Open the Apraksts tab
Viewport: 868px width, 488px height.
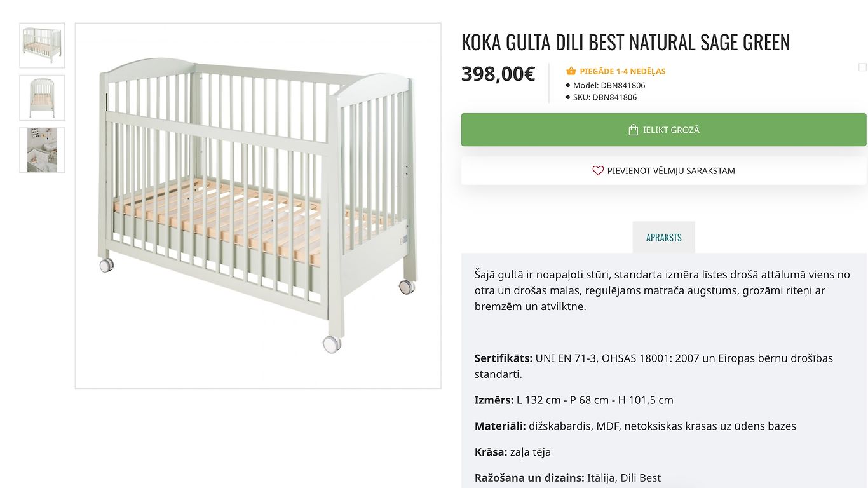tap(663, 237)
